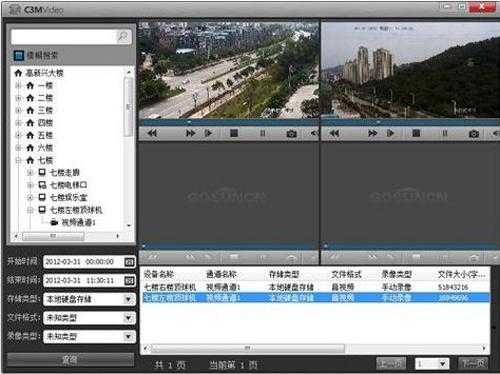Play the top-right video panel
Viewport: 500px width, 374px height.
390,133
